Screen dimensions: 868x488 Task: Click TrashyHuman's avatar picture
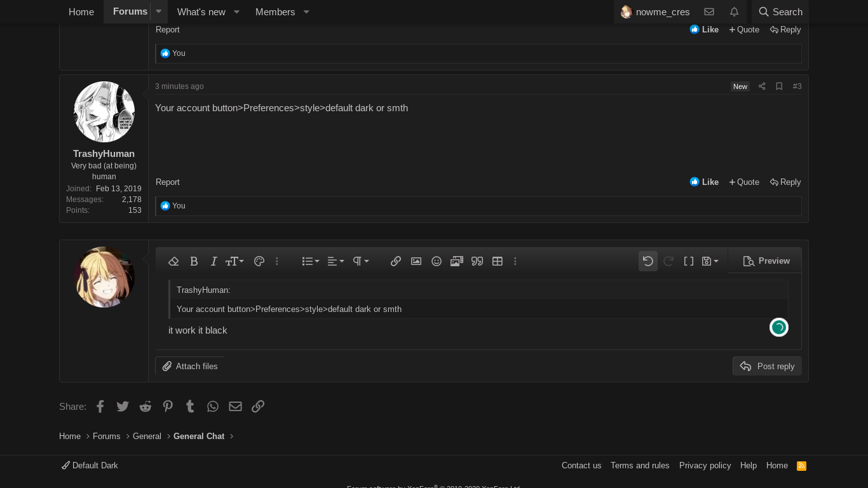(x=104, y=112)
